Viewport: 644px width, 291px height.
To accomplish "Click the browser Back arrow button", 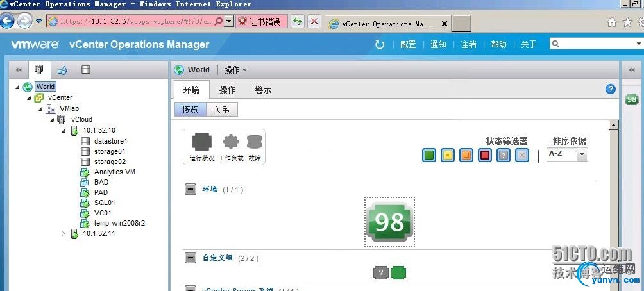I will [x=8, y=21].
